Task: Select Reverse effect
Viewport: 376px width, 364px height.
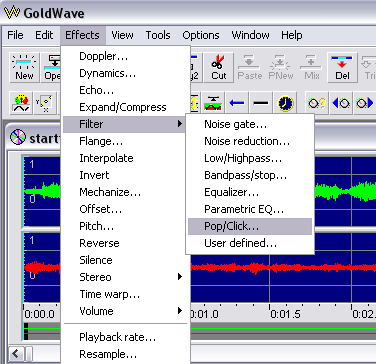Action: coord(124,243)
